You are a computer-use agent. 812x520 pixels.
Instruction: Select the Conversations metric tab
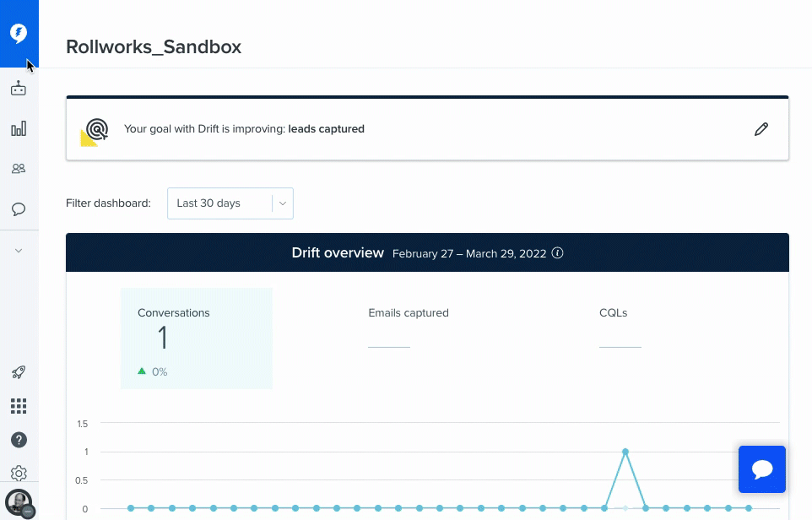point(196,338)
